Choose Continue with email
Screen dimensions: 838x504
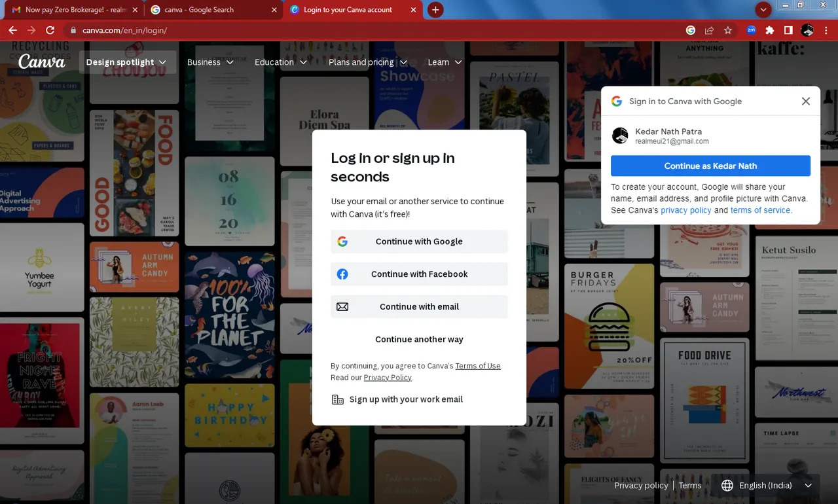[x=419, y=307]
